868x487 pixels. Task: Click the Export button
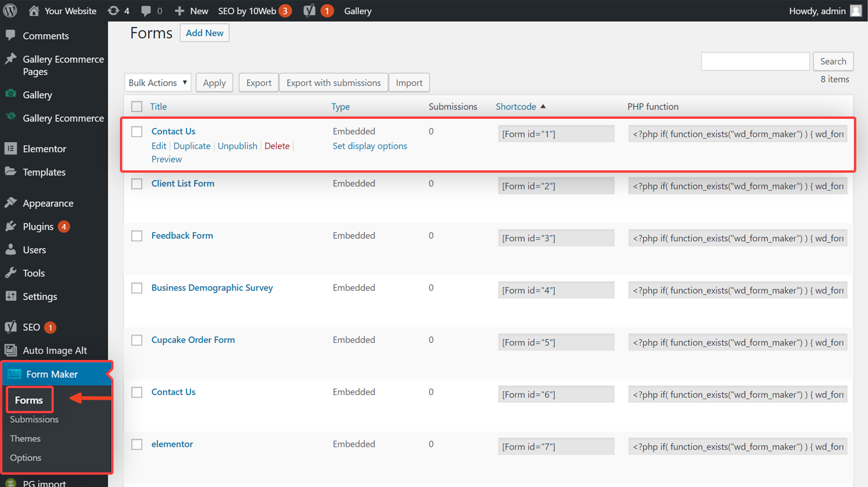click(x=259, y=83)
